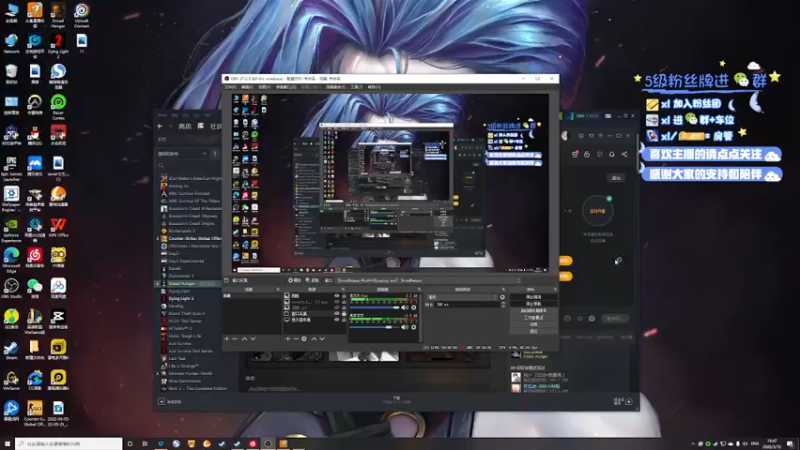Go back in Steam window

click(160, 126)
